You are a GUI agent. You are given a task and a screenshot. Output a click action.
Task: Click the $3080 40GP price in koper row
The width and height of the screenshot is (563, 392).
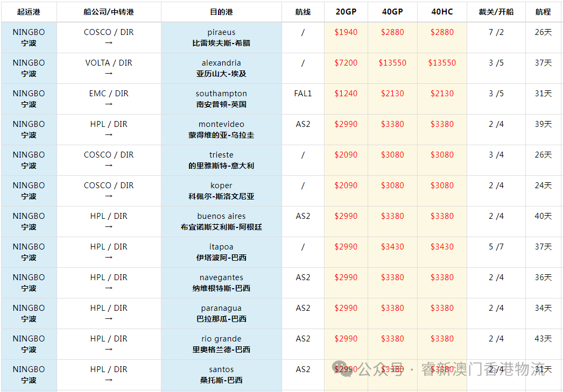[x=392, y=186]
